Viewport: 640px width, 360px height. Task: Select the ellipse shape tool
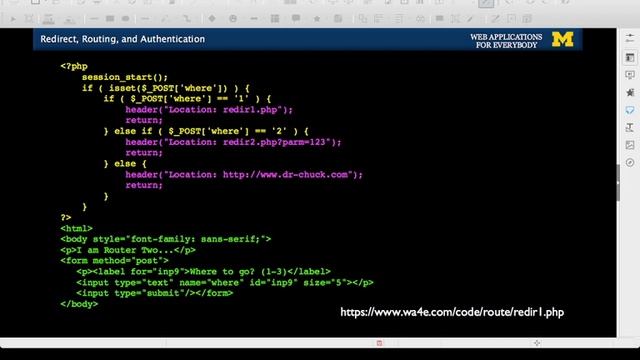coord(126,19)
